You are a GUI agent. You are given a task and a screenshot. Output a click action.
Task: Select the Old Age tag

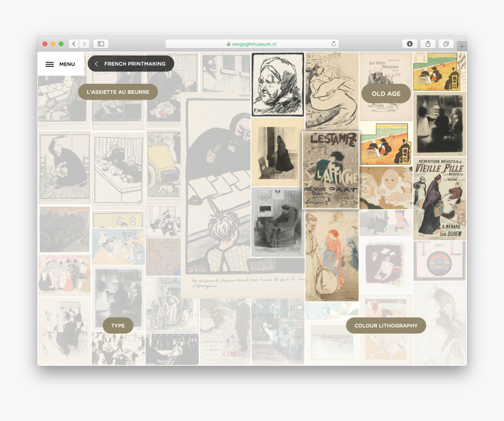coord(386,94)
